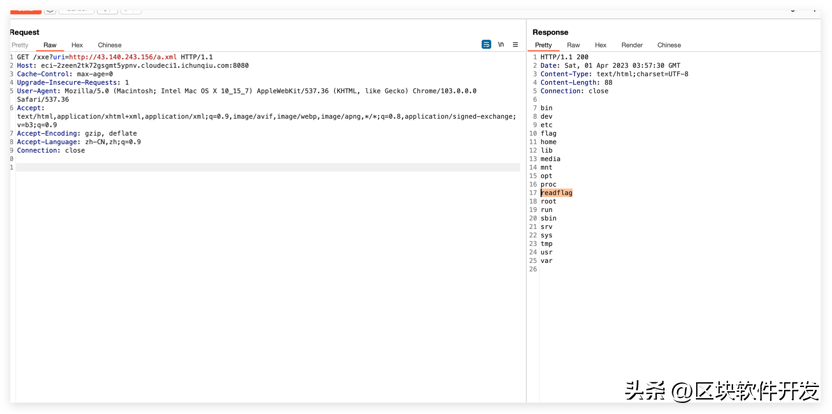The width and height of the screenshot is (832, 414).
Task: Select the Raw tab in Request
Action: pyautogui.click(x=49, y=45)
